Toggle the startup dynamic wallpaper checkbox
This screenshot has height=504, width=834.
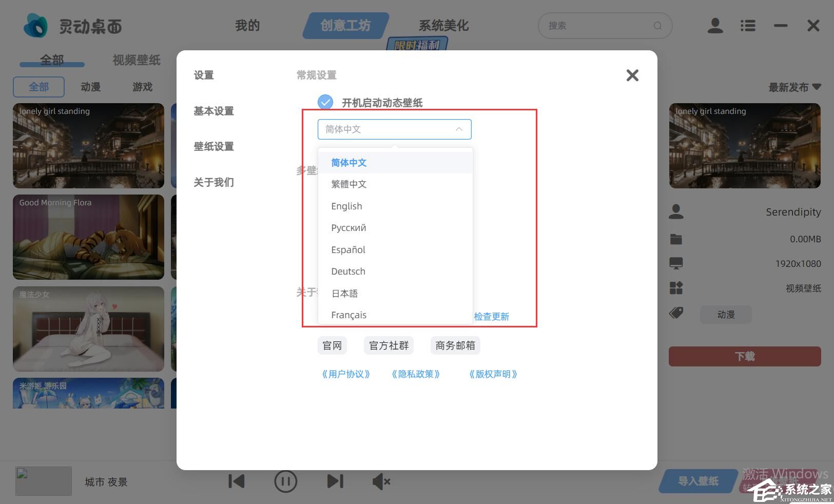(325, 102)
